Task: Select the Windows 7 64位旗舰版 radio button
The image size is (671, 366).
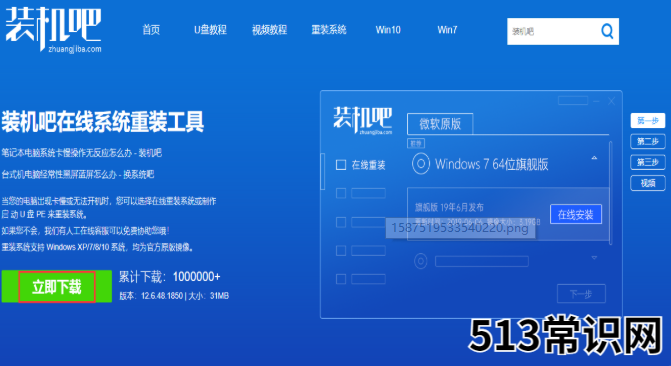Action: 421,164
